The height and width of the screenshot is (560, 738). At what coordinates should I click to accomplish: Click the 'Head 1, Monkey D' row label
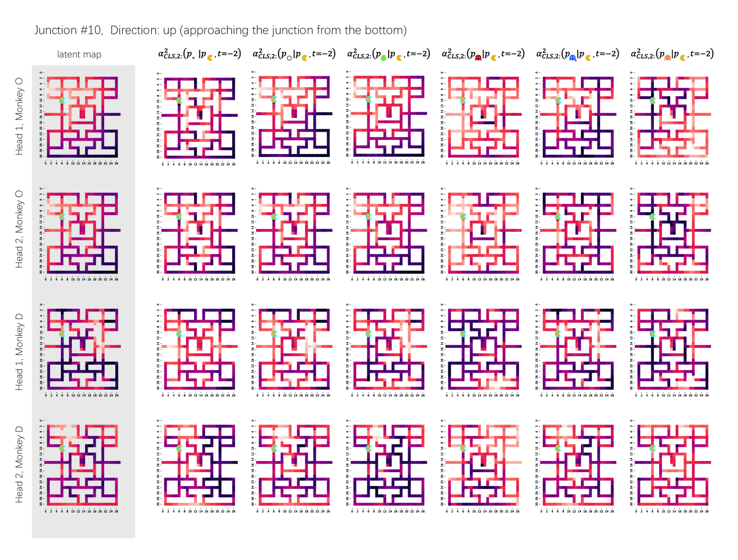point(19,352)
